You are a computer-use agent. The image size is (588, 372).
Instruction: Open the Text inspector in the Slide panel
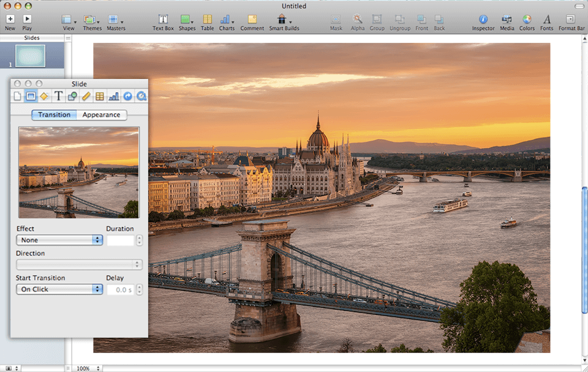click(58, 96)
